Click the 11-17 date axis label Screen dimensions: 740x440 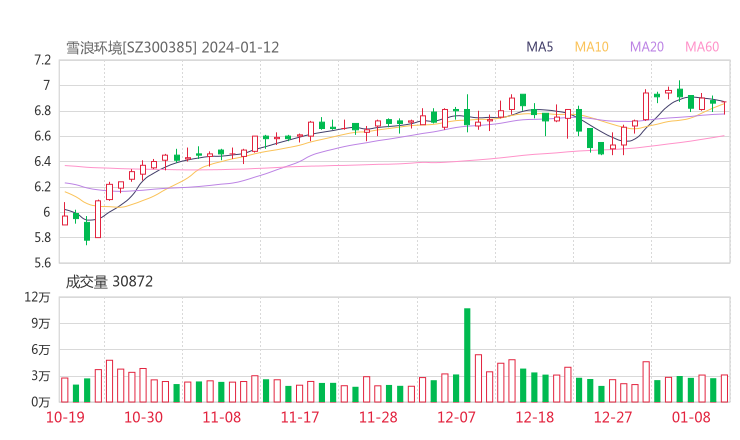[x=300, y=417]
